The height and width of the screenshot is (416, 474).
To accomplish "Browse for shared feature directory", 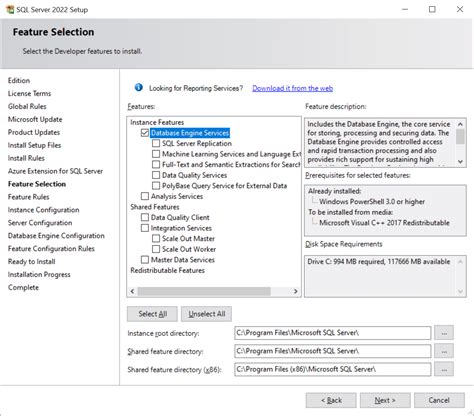I will tap(444, 351).
